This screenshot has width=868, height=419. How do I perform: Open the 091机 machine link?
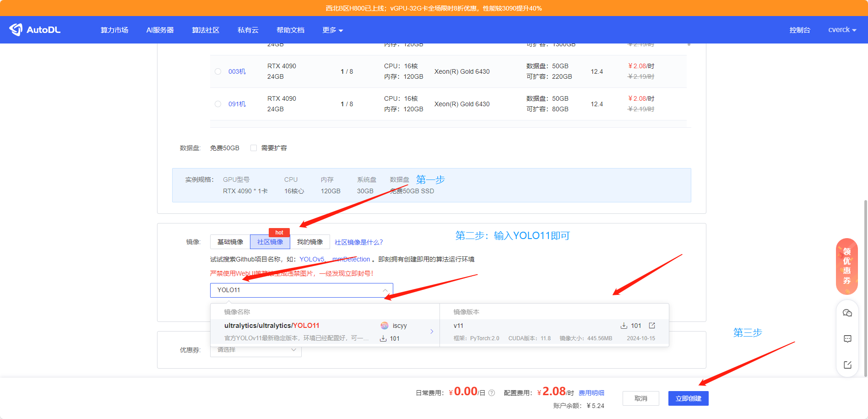pos(237,104)
